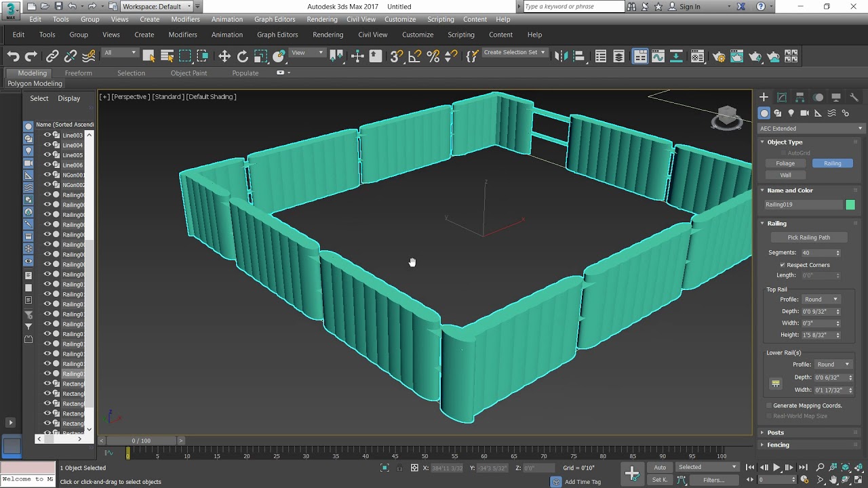Open the AEC Extended category dropdown

click(811, 128)
